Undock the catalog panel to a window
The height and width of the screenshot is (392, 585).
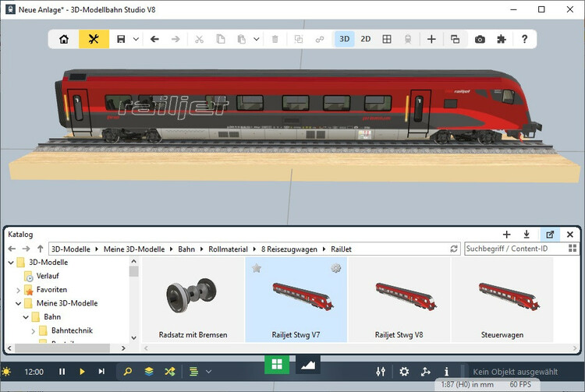pyautogui.click(x=550, y=235)
